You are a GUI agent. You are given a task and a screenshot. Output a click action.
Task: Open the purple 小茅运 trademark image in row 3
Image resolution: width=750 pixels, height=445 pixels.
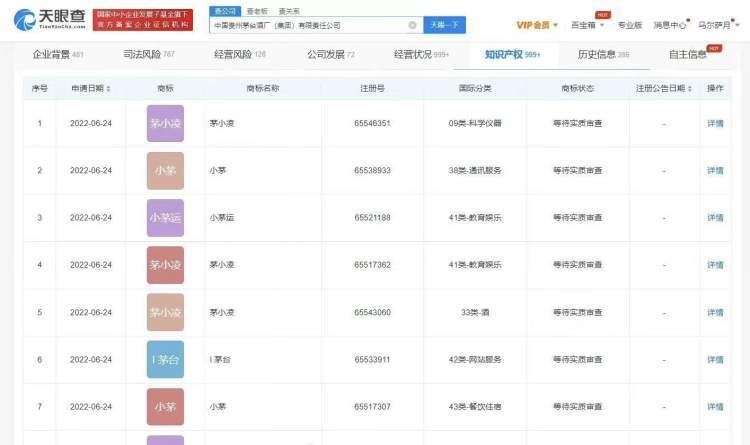coord(165,218)
